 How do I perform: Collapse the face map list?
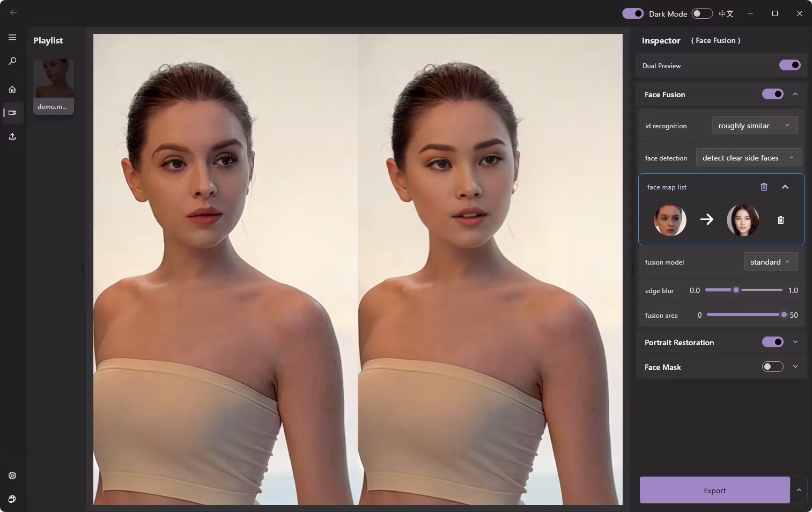[785, 187]
